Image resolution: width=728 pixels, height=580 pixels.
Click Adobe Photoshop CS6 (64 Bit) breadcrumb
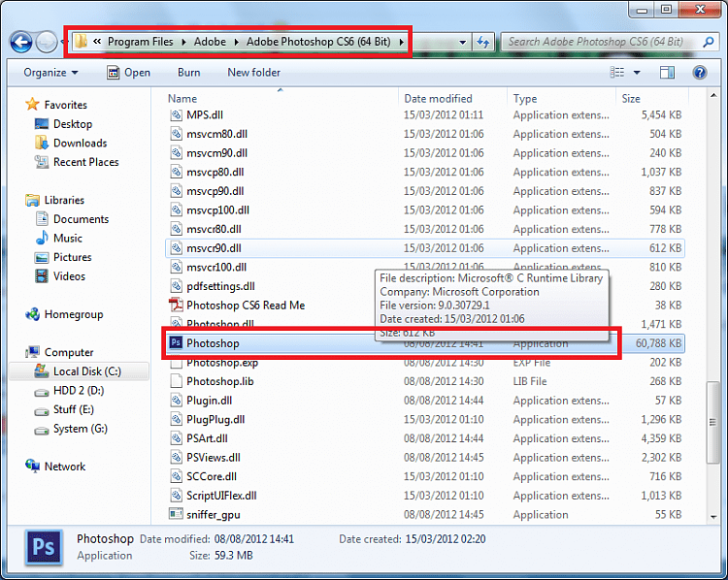[x=318, y=42]
